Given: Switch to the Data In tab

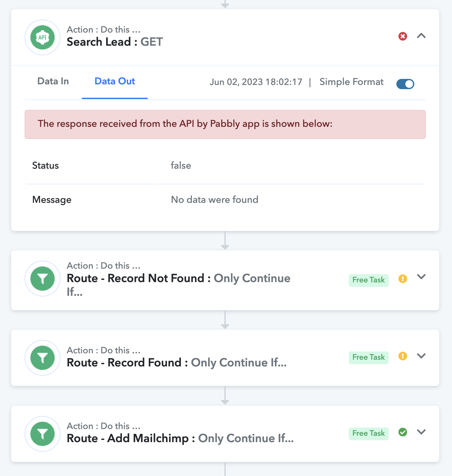Looking at the screenshot, I should coord(53,81).
